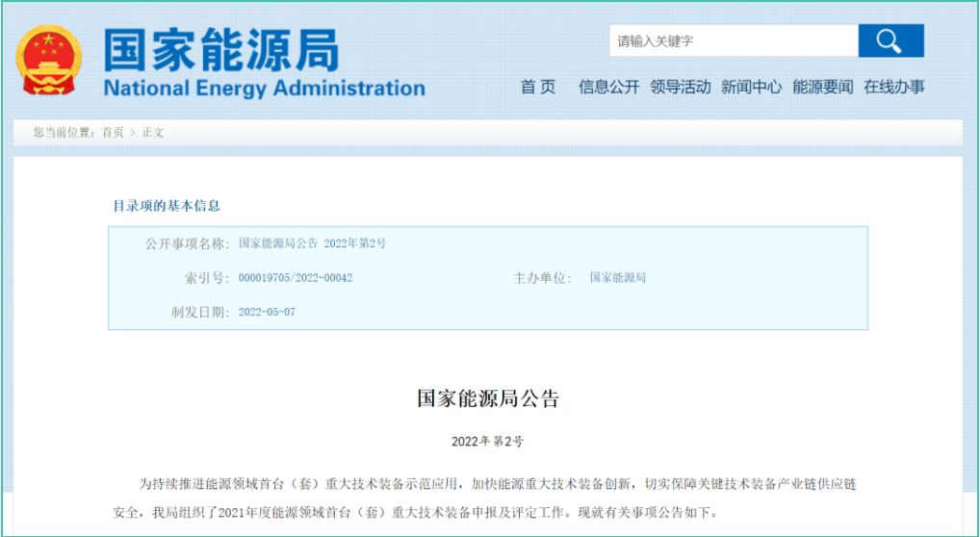Focus the keyword search input box
This screenshot has width=980, height=537.
(734, 41)
